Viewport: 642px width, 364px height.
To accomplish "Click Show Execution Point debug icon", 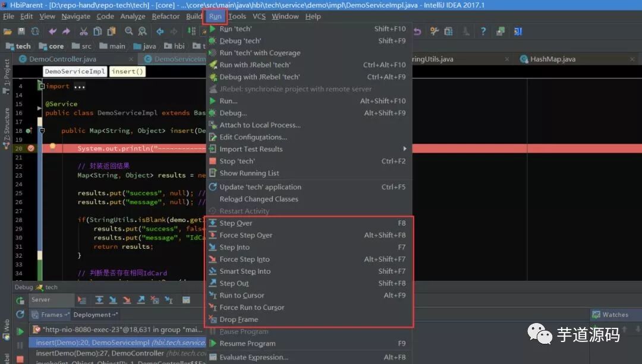I will [81, 300].
